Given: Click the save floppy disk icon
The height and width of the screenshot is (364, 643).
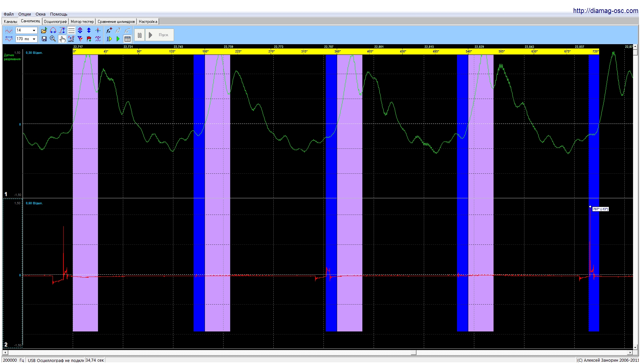Looking at the screenshot, I should pyautogui.click(x=44, y=39).
